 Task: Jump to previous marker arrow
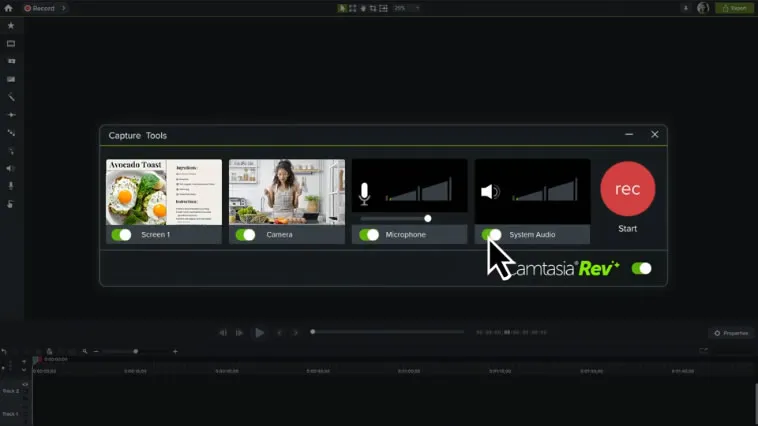[x=279, y=333]
